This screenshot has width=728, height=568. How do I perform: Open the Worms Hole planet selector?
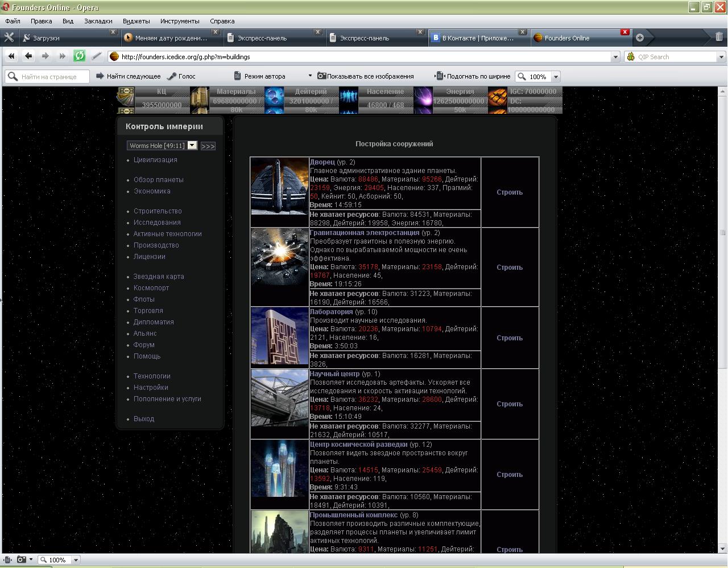(x=162, y=146)
